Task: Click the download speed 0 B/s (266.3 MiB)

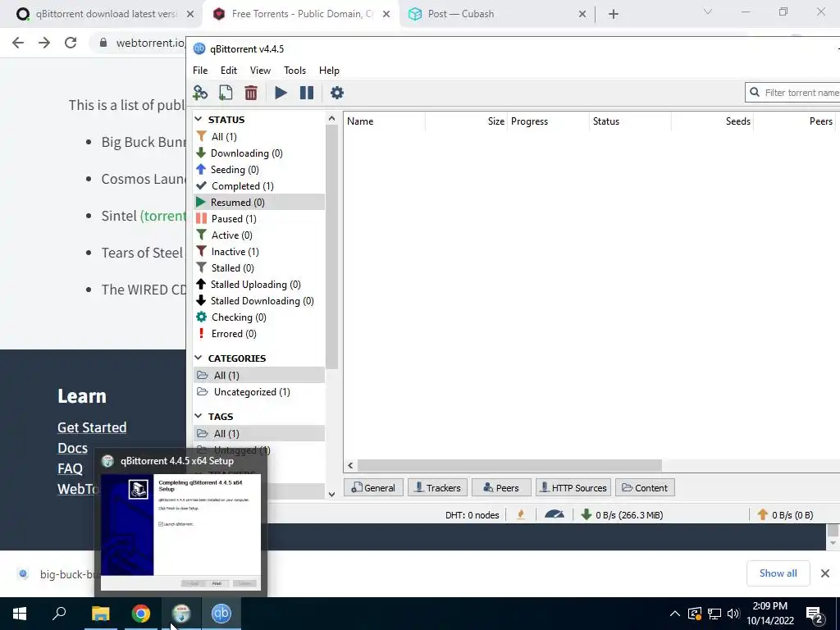Action: (623, 515)
